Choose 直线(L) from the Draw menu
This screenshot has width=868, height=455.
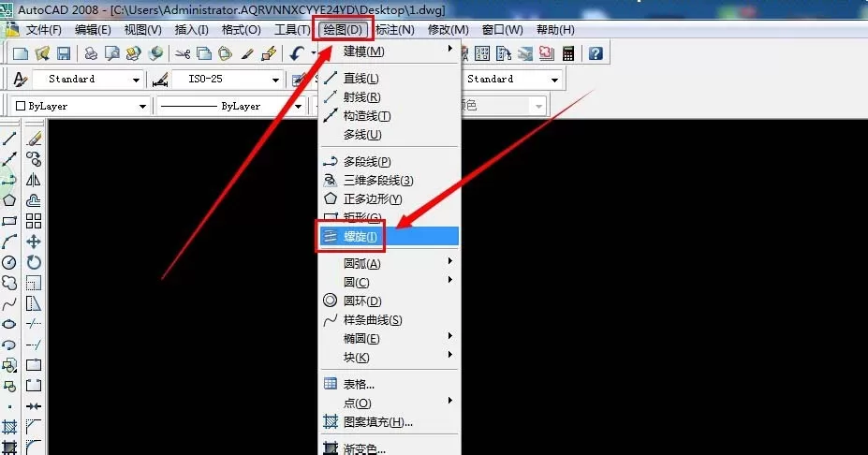point(390,79)
